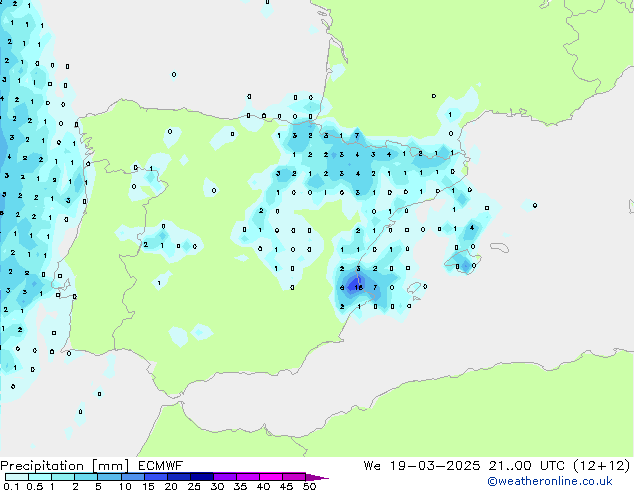Click the legend label '25'
This screenshot has height=490, width=634.
(194, 486)
